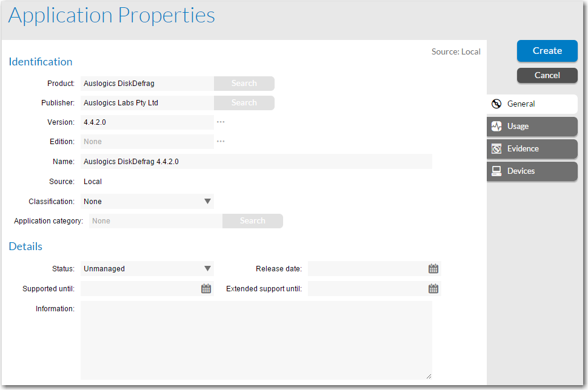Click Search button beside Product field
This screenshot has width=588, height=390.
[244, 83]
